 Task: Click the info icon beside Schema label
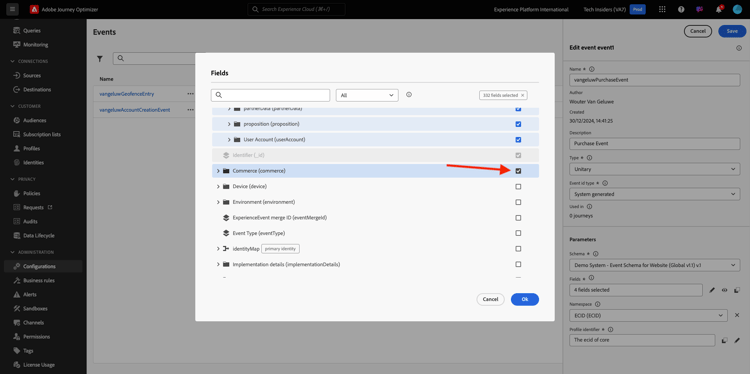[x=596, y=254]
